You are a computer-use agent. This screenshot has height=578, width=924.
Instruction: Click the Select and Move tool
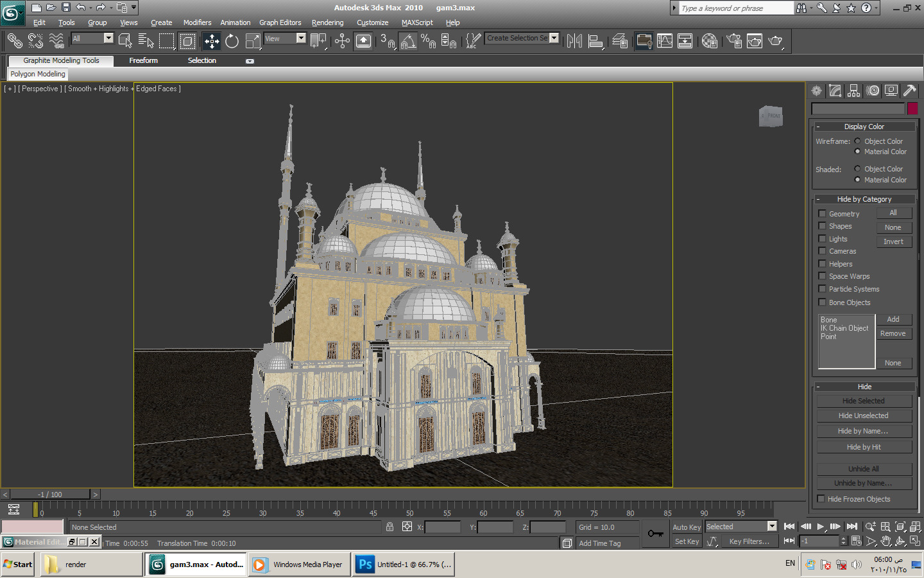pos(212,42)
